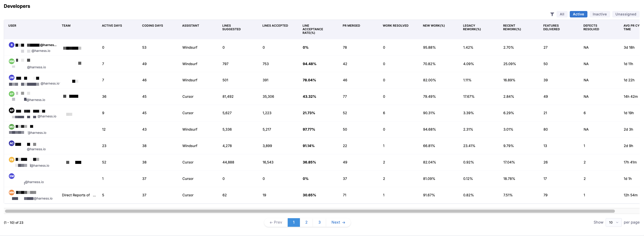Click the black AP user avatar
The height and width of the screenshot is (236, 644).
11,110
